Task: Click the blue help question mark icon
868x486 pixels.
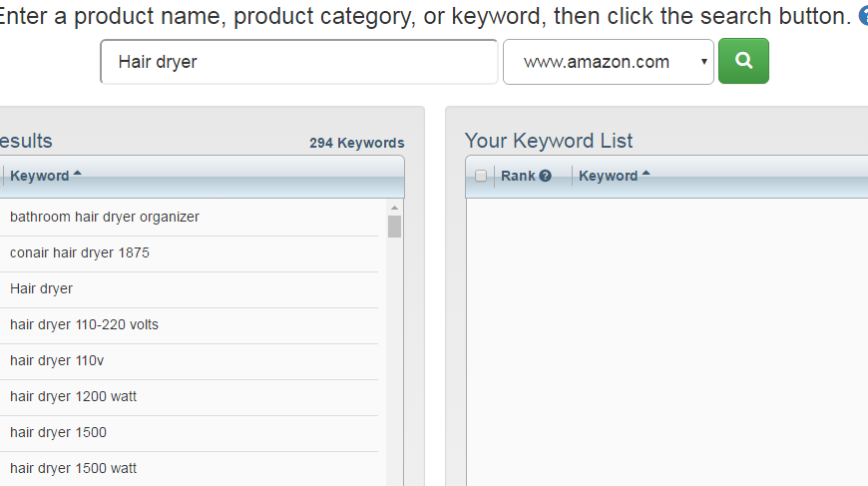Action: click(863, 16)
